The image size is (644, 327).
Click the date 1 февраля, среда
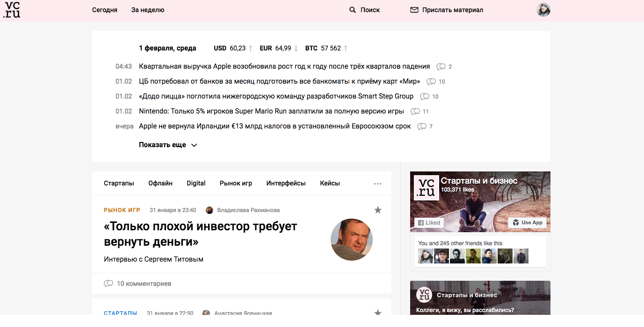167,48
